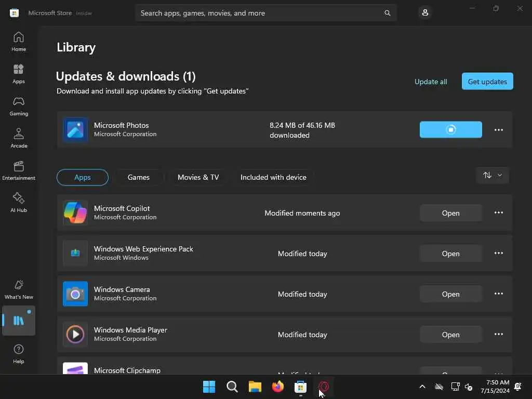The image size is (532, 399).
Task: Select the Library icon in sidebar
Action: (x=19, y=321)
